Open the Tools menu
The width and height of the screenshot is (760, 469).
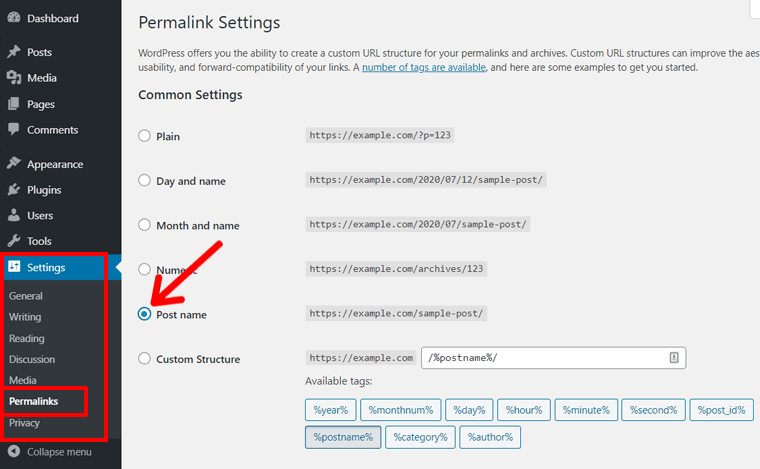tap(39, 241)
